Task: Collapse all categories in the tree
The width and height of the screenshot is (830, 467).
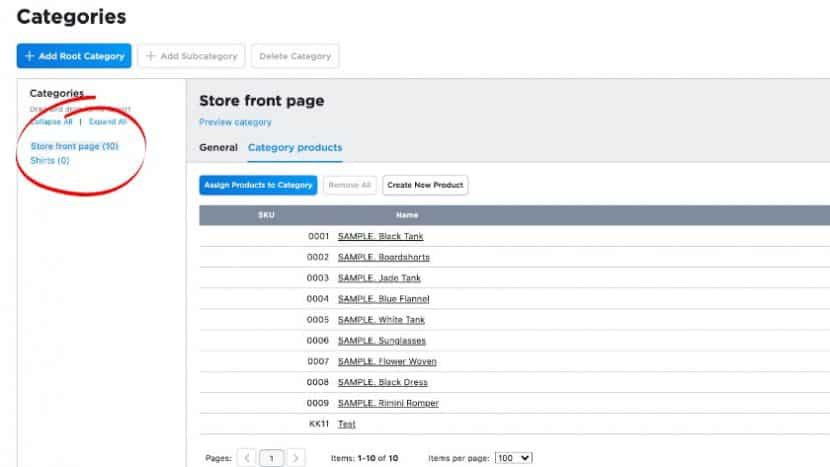Action: click(x=51, y=121)
